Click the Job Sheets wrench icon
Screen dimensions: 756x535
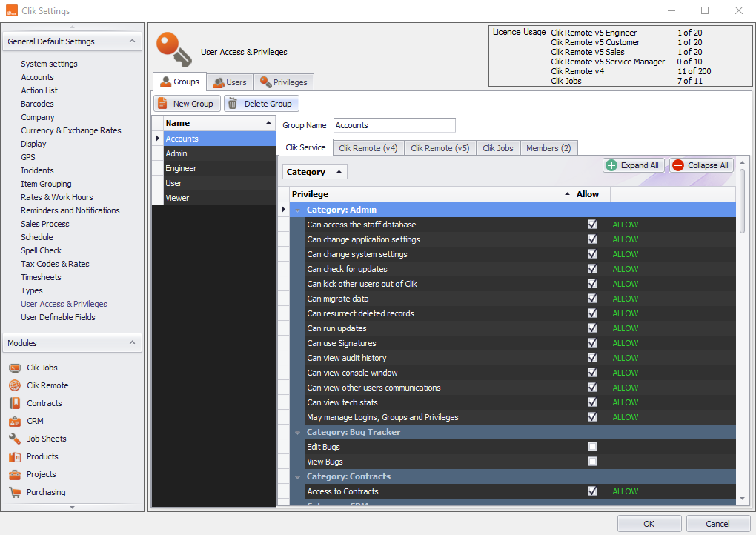tap(15, 439)
